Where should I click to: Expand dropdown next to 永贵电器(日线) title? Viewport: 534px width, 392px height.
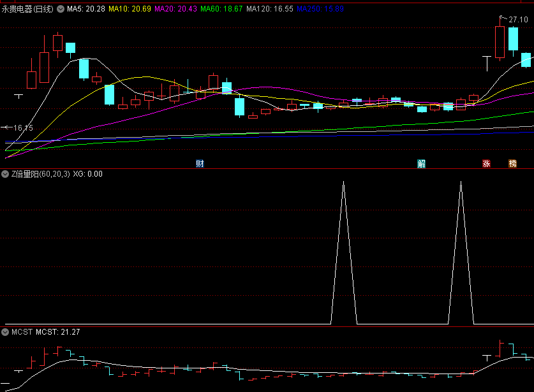click(x=61, y=9)
